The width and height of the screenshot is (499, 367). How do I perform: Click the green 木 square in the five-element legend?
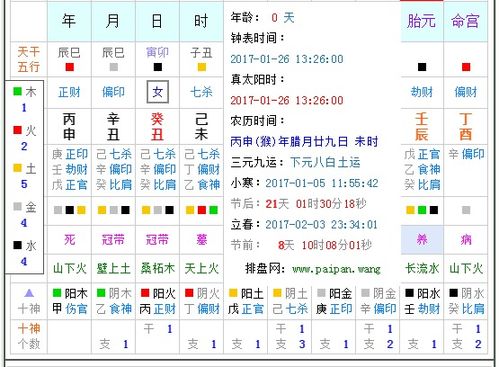pyautogui.click(x=17, y=91)
